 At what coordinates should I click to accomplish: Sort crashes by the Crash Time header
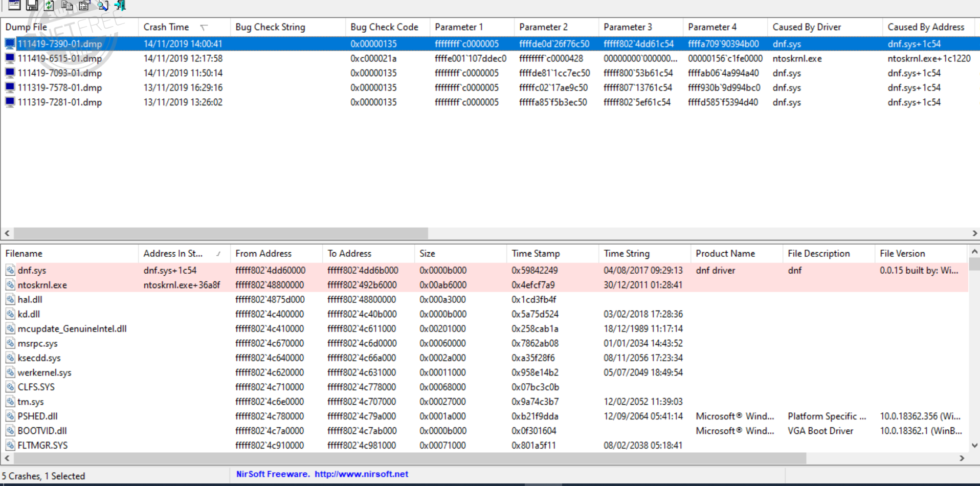point(184,27)
